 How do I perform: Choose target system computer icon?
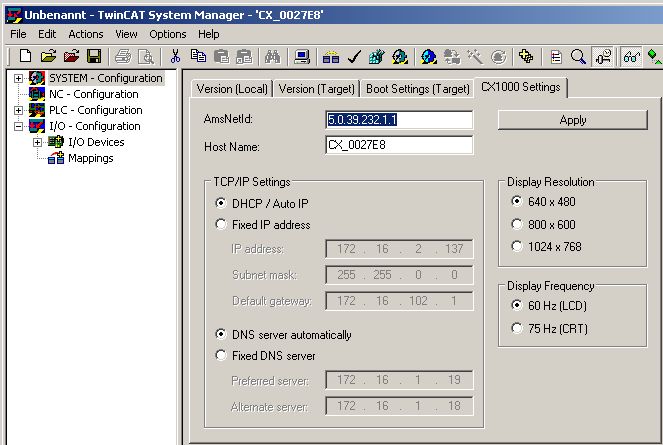click(302, 56)
